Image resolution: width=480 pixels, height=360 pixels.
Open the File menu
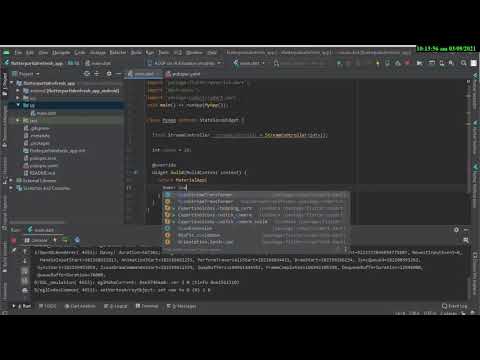click(x=18, y=52)
